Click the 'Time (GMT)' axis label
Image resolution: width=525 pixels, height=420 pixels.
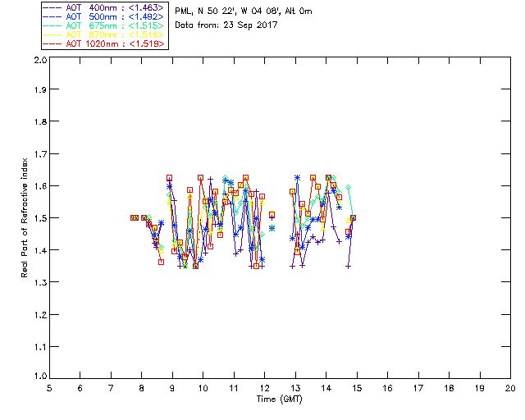[x=279, y=399]
